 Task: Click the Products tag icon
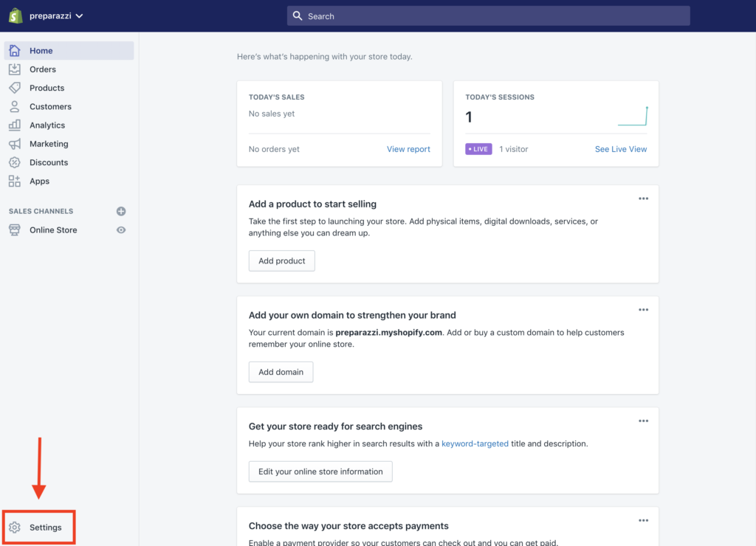click(x=15, y=88)
